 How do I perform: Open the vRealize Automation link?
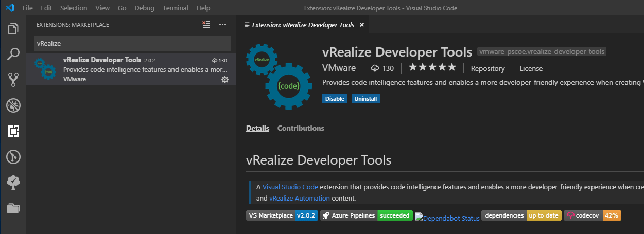300,198
